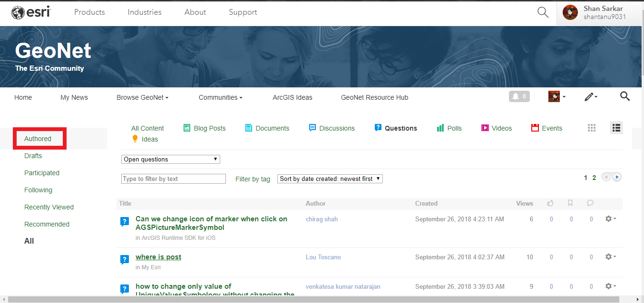
Task: Go to next page arrow
Action: click(617, 177)
